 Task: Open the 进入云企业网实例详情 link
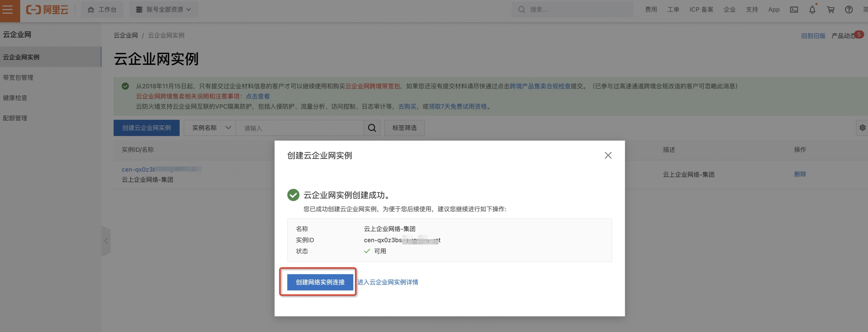[387, 282]
